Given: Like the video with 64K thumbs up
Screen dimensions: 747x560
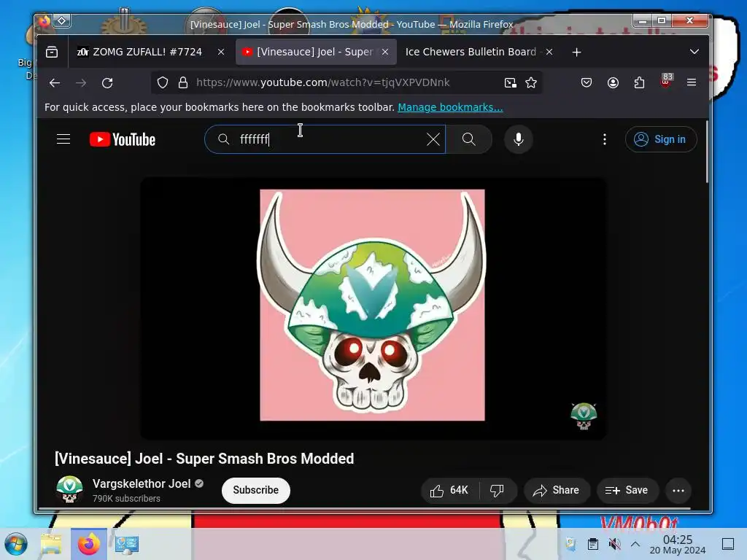Looking at the screenshot, I should (449, 491).
